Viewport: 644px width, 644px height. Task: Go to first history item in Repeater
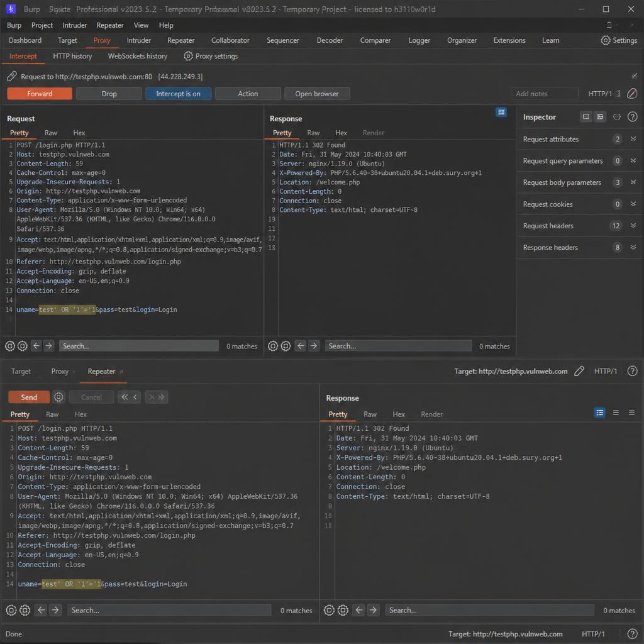pyautogui.click(x=124, y=397)
